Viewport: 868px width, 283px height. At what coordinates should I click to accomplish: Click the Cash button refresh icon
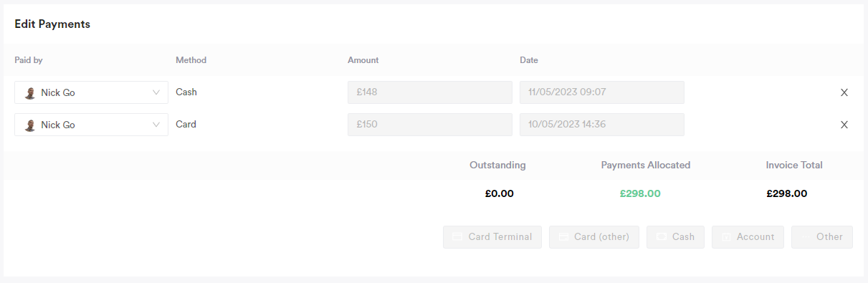coord(661,236)
